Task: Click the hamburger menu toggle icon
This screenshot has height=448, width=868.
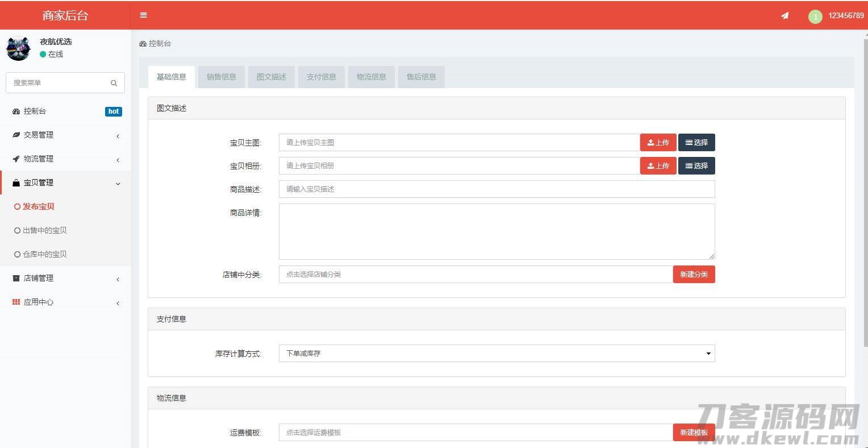Action: (x=144, y=15)
